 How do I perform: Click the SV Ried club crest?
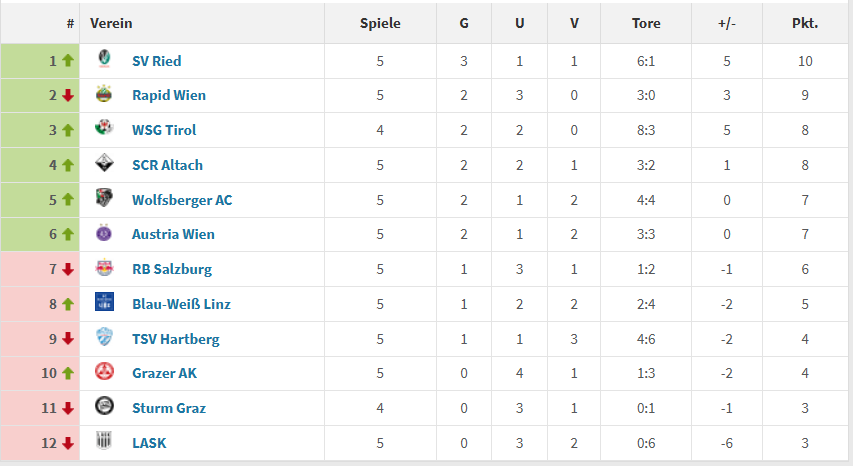tap(104, 58)
